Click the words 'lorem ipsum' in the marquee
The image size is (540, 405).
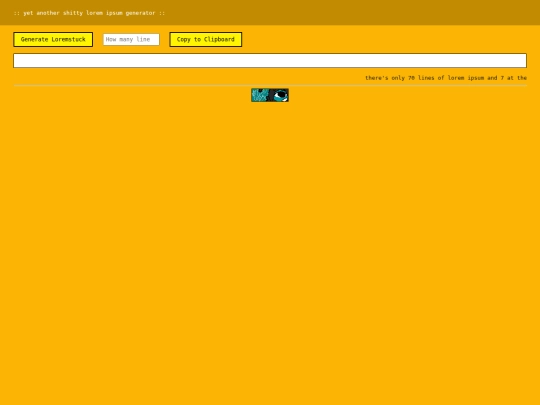(x=466, y=78)
